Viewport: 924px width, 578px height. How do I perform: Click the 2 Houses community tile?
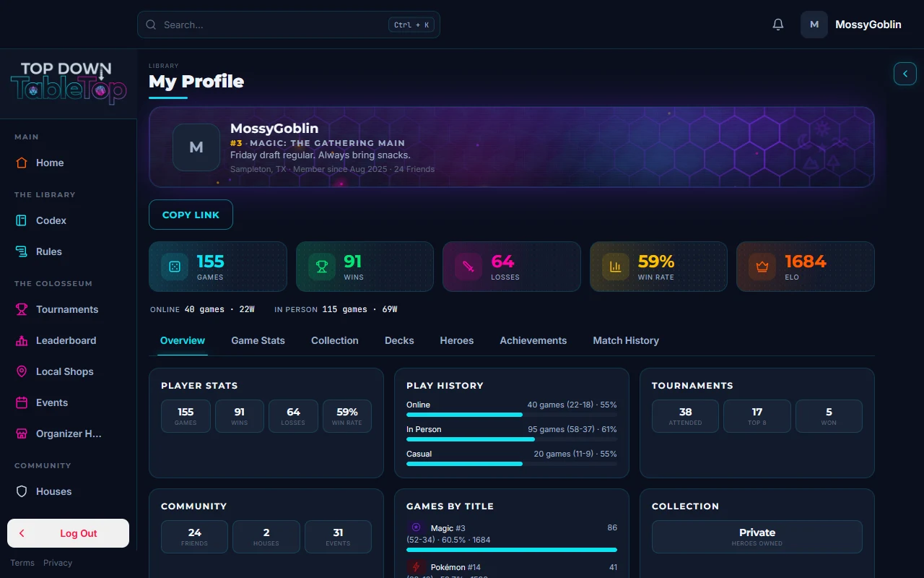266,537
